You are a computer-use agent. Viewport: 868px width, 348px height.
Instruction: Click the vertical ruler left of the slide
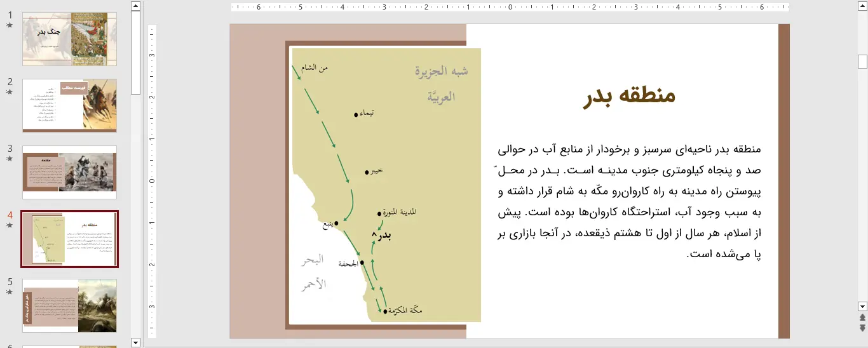pos(153,181)
